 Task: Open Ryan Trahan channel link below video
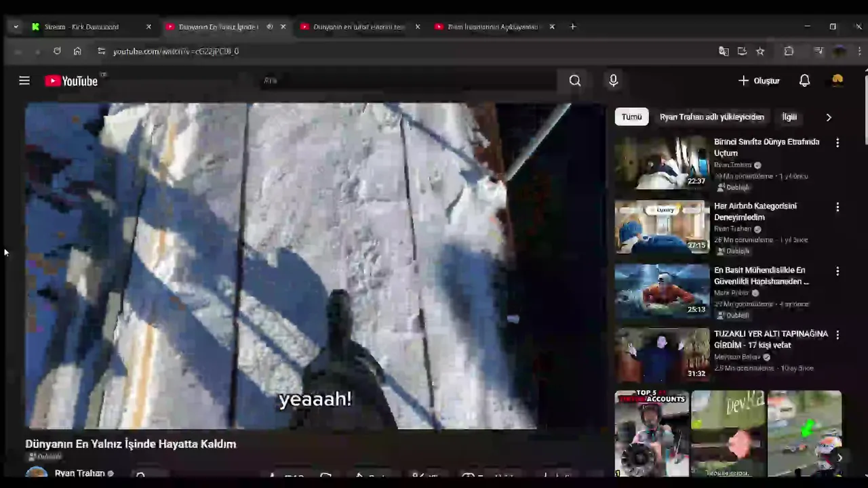tap(80, 473)
